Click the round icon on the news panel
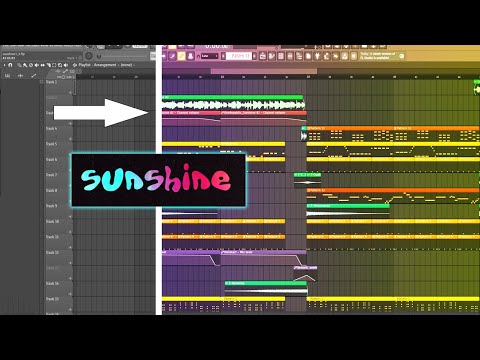Viewport: 480px width, 360px height. tap(402, 56)
